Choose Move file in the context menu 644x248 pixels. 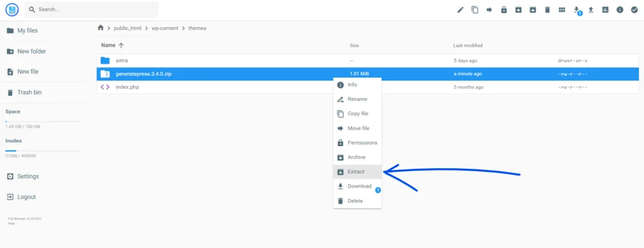[x=357, y=128]
